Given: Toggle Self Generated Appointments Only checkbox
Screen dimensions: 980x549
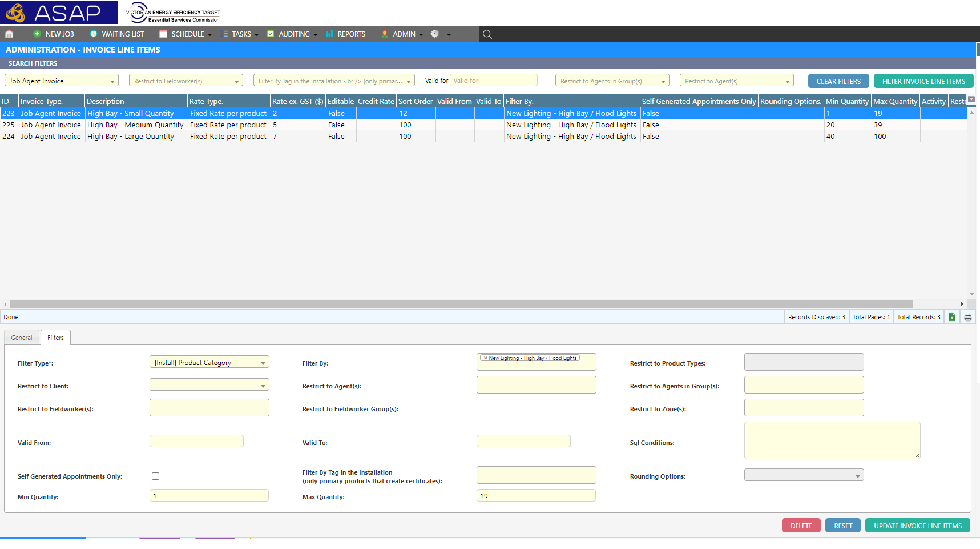Looking at the screenshot, I should (x=155, y=476).
